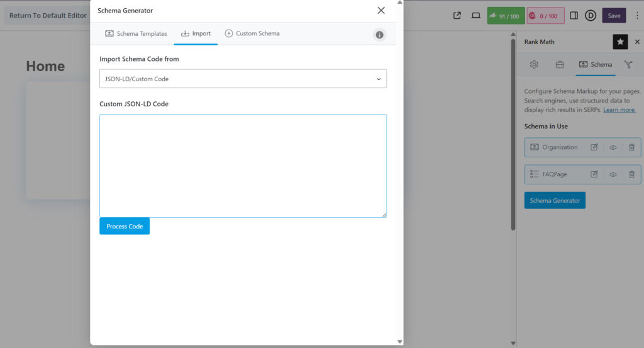Image resolution: width=644 pixels, height=348 pixels.
Task: Select the Import tab
Action: coord(196,34)
